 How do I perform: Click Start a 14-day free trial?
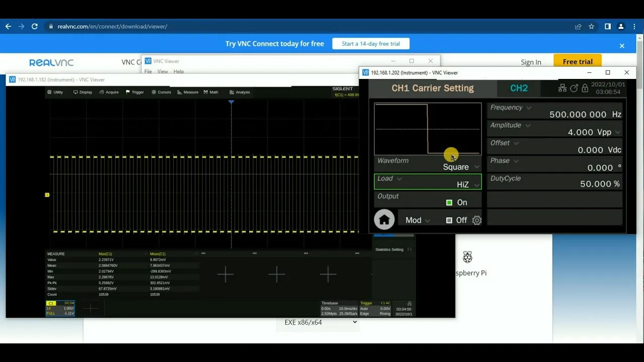click(371, 44)
